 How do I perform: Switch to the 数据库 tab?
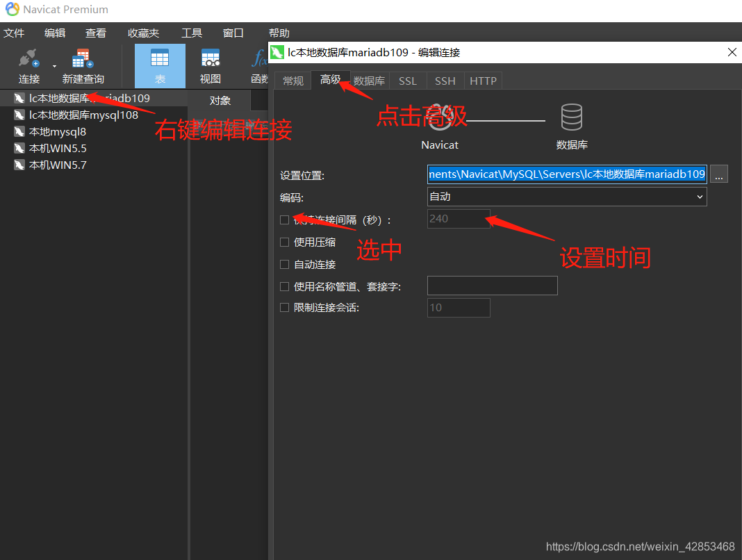pyautogui.click(x=369, y=81)
